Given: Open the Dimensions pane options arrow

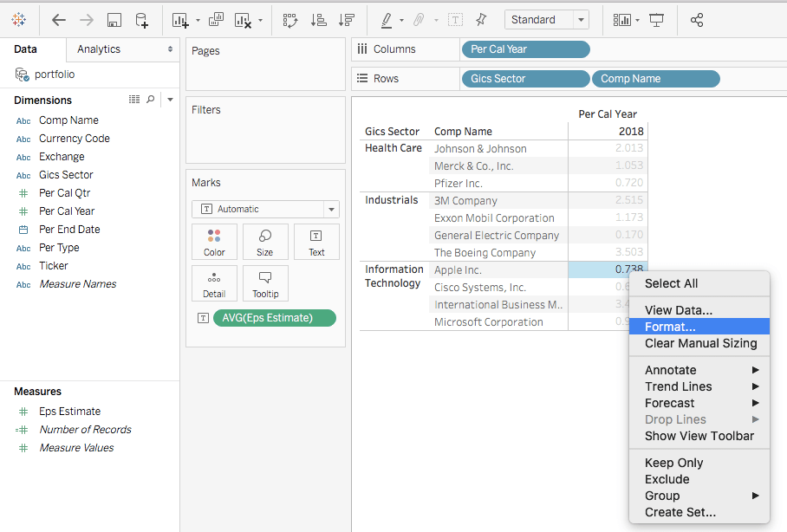Looking at the screenshot, I should tap(170, 100).
